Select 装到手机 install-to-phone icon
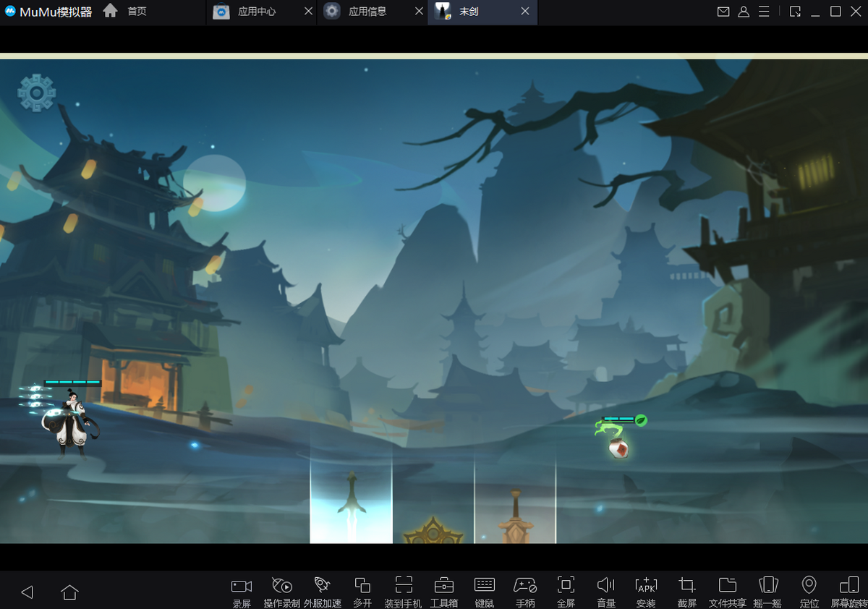 [x=404, y=592]
